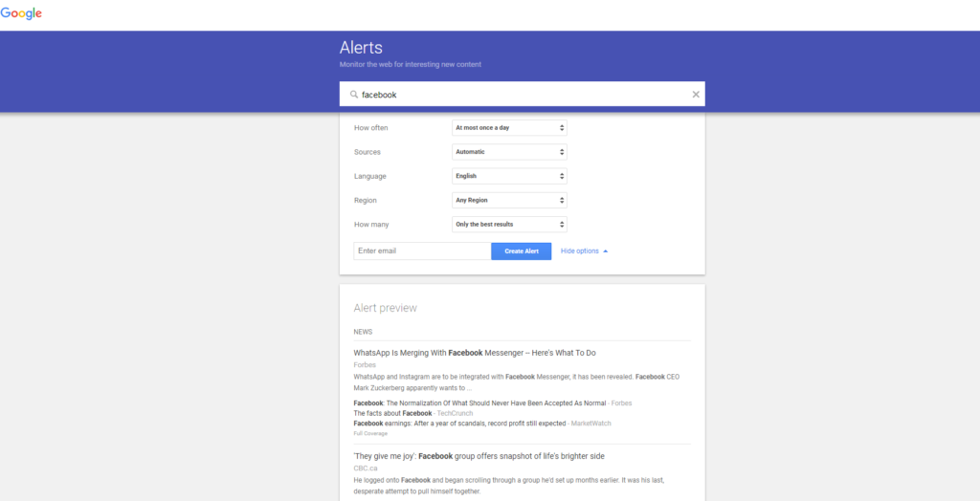
Task: Click the Alerts page heading
Action: (361, 48)
